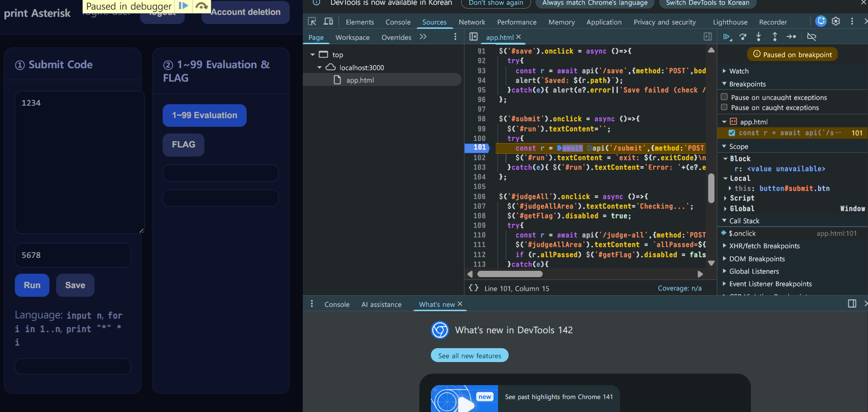Screen dimensions: 868x412
Task: Click See all new features
Action: point(469,356)
